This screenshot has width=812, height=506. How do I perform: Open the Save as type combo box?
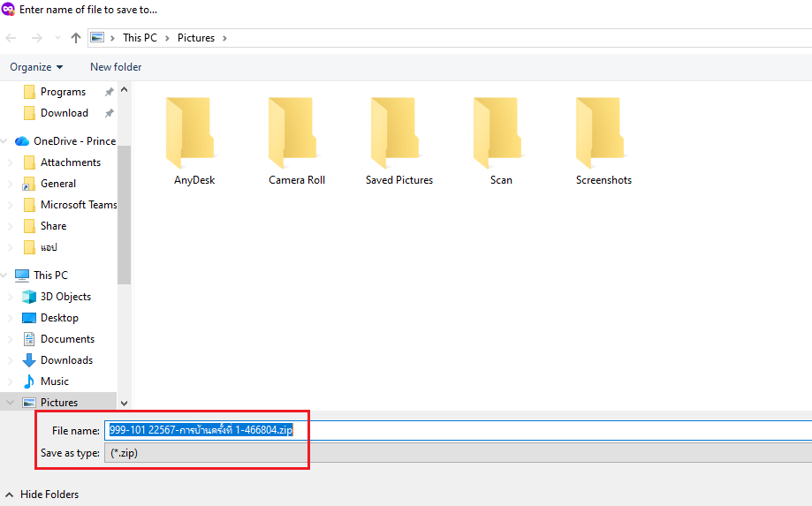pyautogui.click(x=459, y=453)
